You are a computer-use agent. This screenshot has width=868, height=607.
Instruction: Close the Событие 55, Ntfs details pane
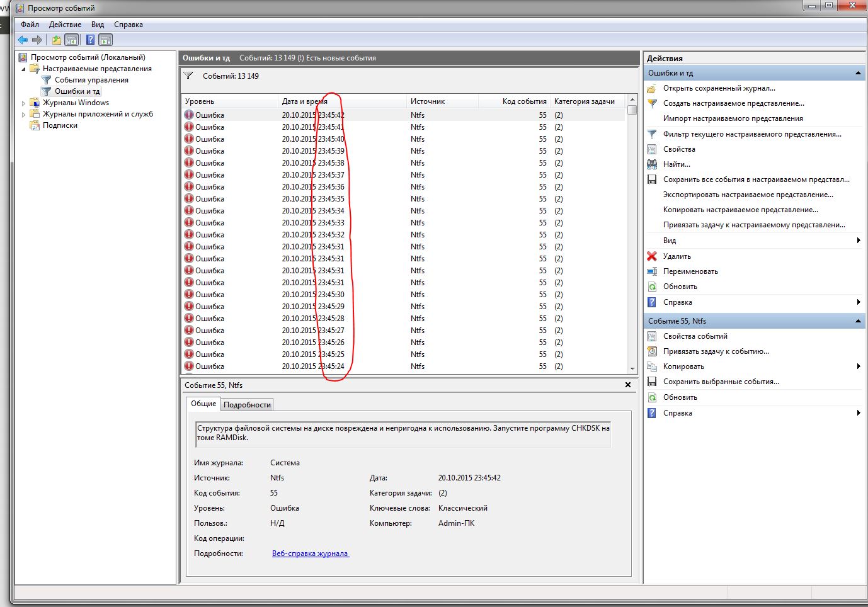coord(627,385)
